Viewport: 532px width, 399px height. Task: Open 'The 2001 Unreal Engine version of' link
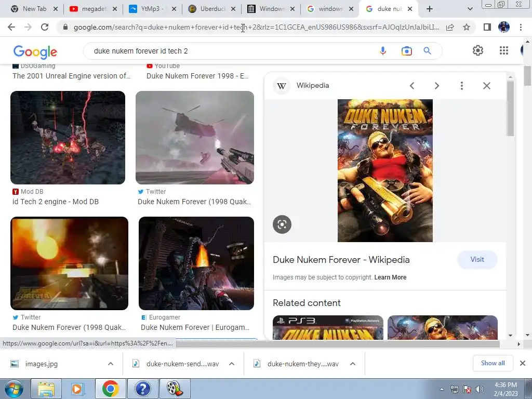click(x=71, y=76)
